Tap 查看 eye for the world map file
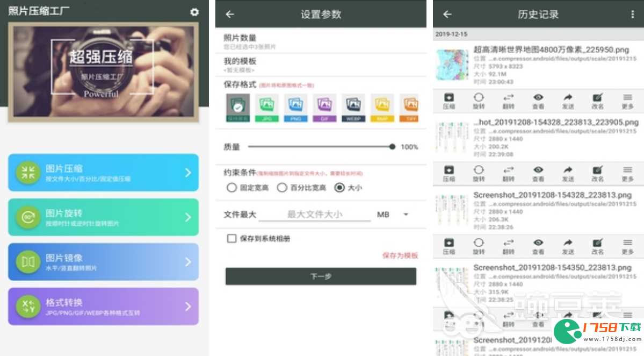 tap(538, 101)
